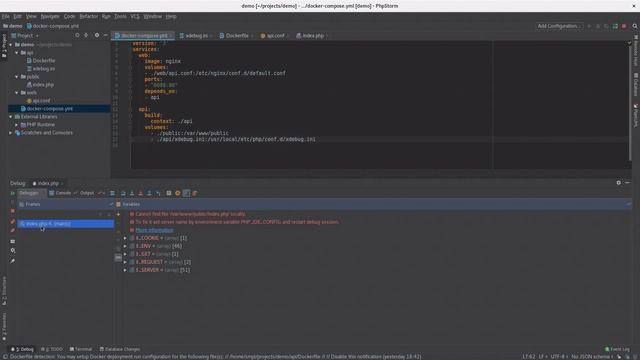Viewport: 640px width, 360px height.
Task: Open the TODO tool window tab
Action: point(52,349)
